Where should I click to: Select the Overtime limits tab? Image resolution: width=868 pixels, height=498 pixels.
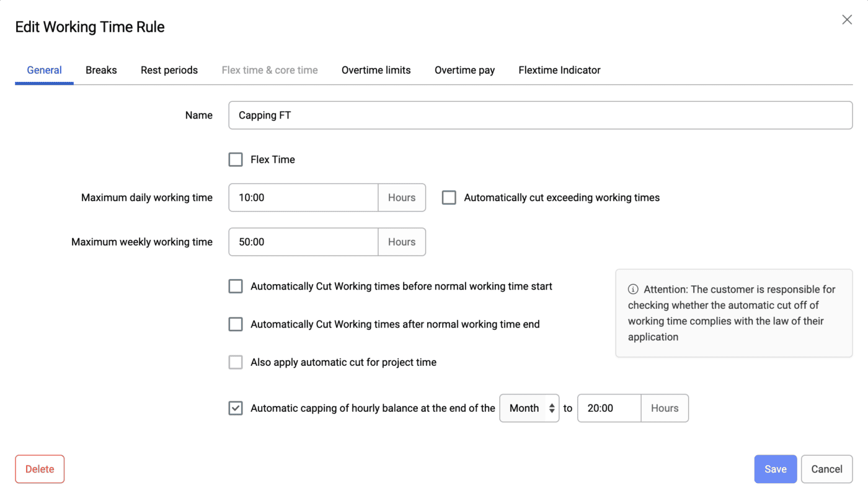point(376,70)
